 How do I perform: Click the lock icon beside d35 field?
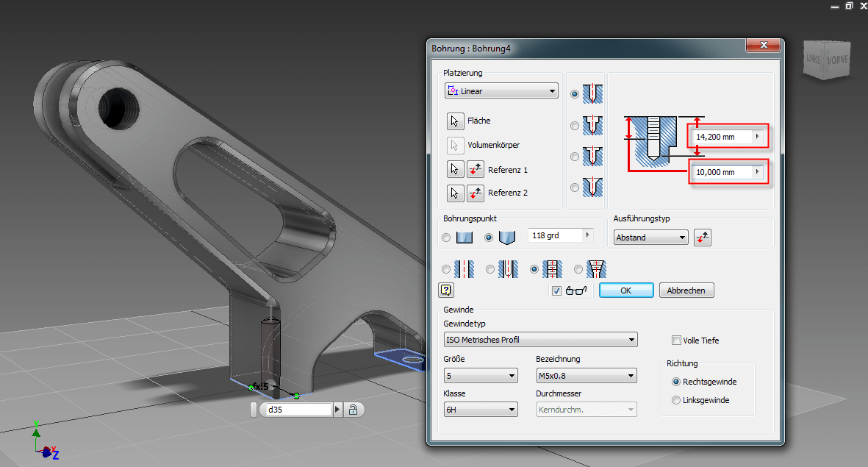coord(354,410)
